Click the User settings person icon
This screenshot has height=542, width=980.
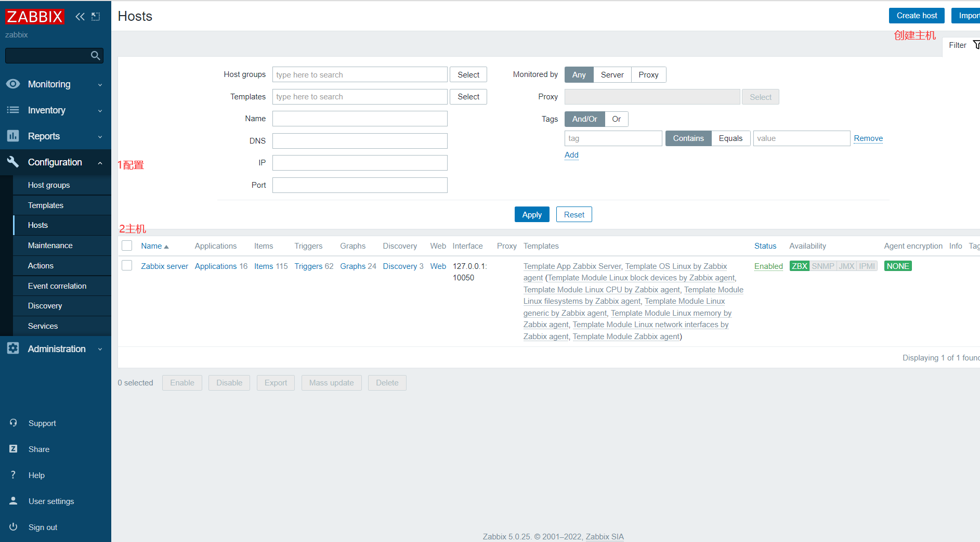pyautogui.click(x=14, y=501)
